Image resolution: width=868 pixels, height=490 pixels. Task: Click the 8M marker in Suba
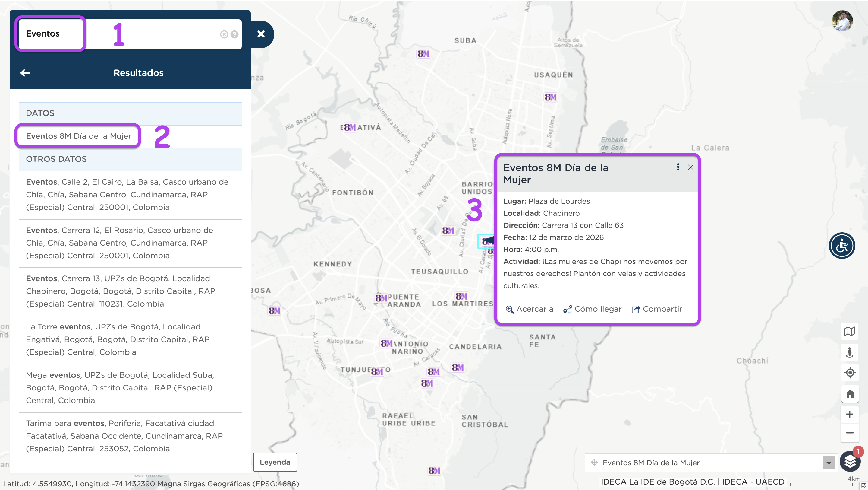[423, 54]
